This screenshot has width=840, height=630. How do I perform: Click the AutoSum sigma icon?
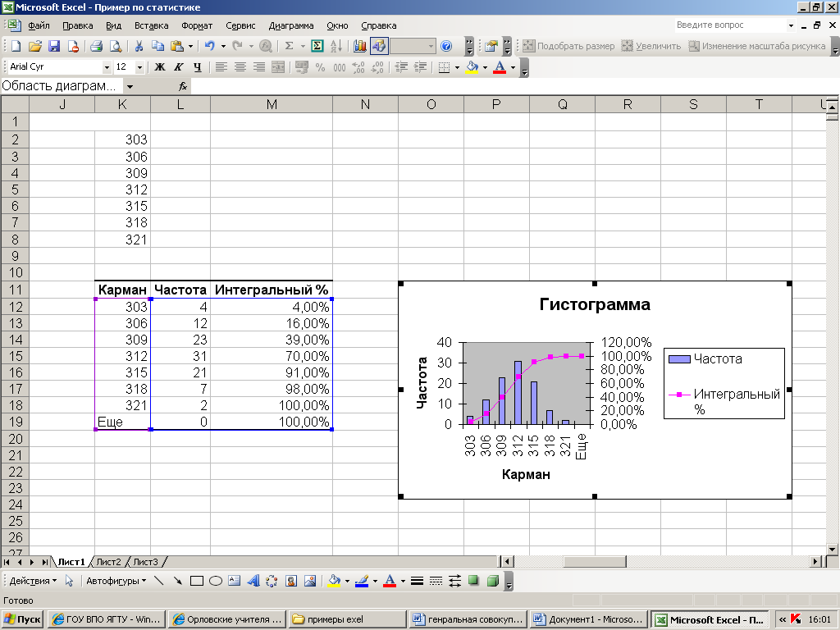click(290, 46)
